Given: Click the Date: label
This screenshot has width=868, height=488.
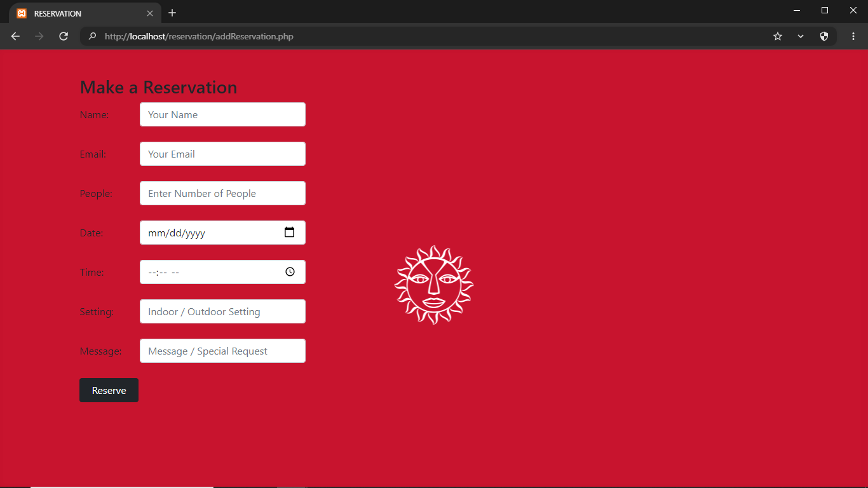Looking at the screenshot, I should pos(92,233).
